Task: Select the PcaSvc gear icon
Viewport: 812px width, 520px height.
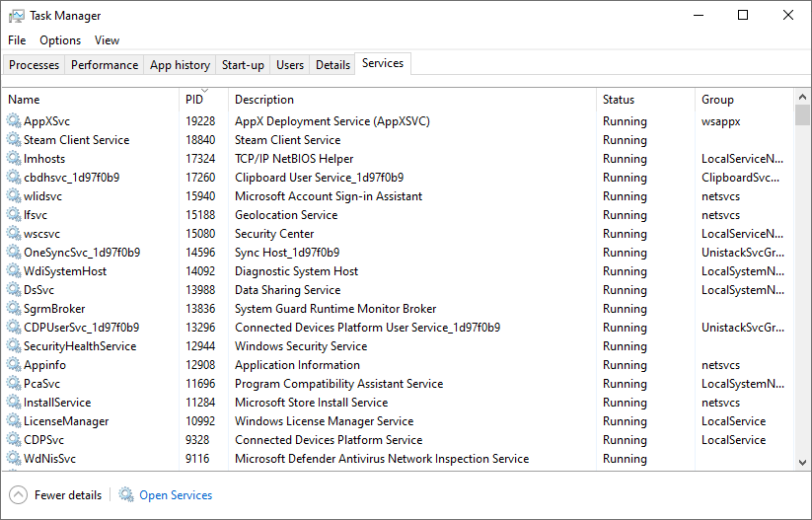Action: click(x=14, y=384)
